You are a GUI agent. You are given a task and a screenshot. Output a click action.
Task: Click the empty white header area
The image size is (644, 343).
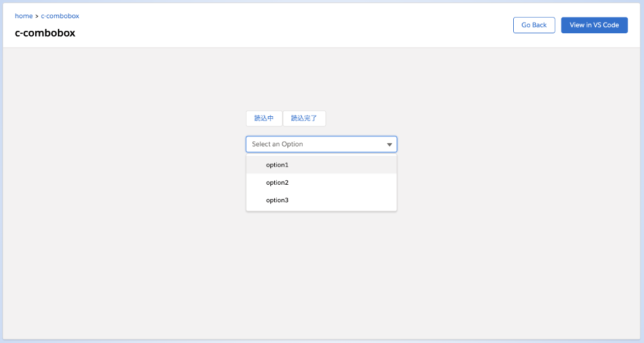[x=283, y=25]
